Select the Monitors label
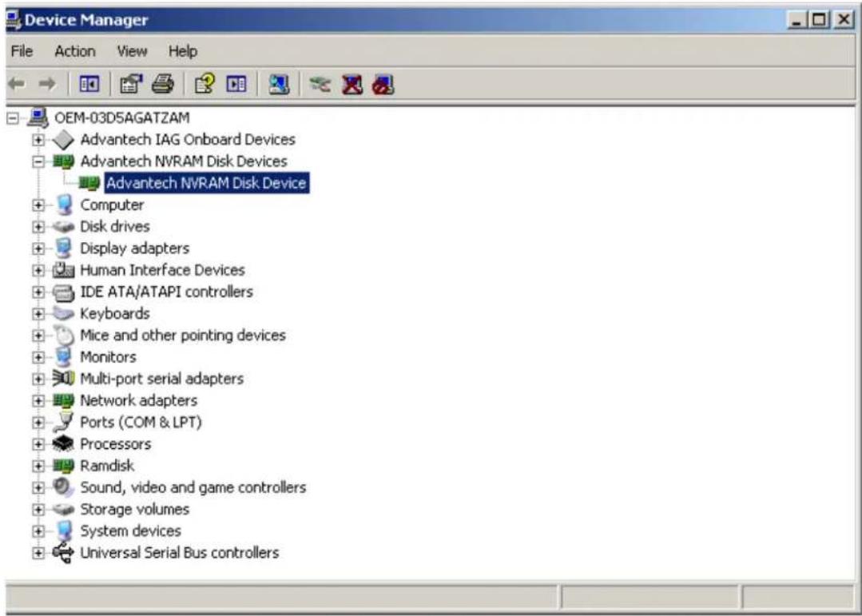862x616 pixels. point(109,357)
